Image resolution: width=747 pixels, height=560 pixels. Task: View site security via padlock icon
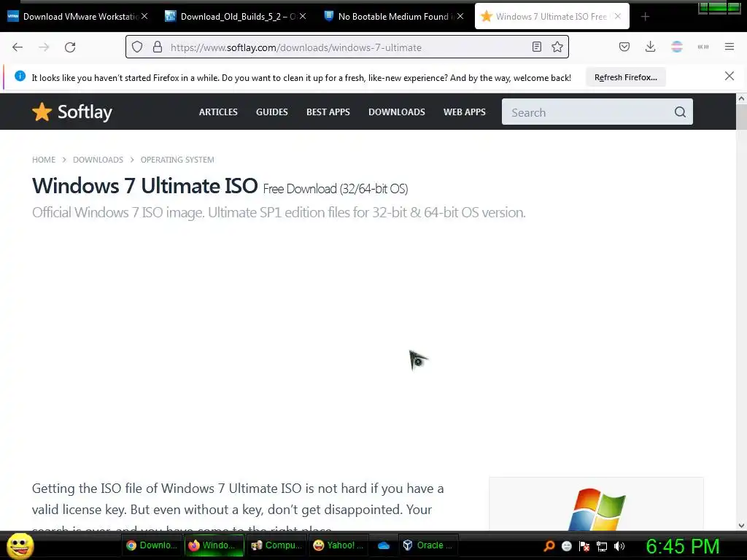pos(158,47)
